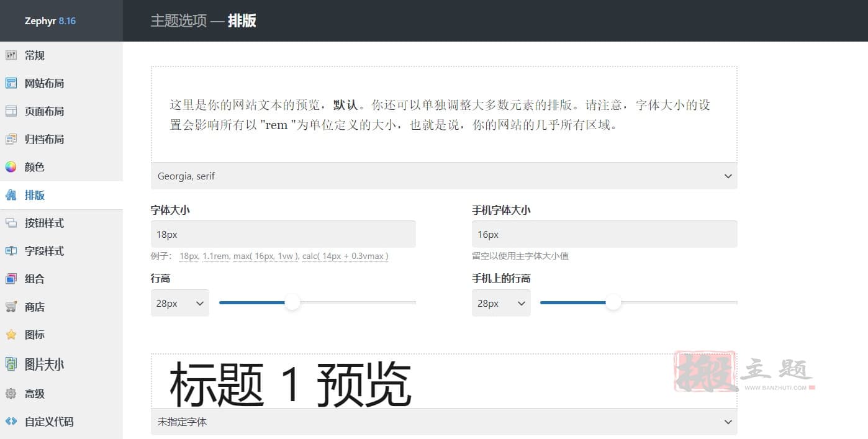Insert example value 1.1rem
The image size is (868, 439).
point(216,256)
